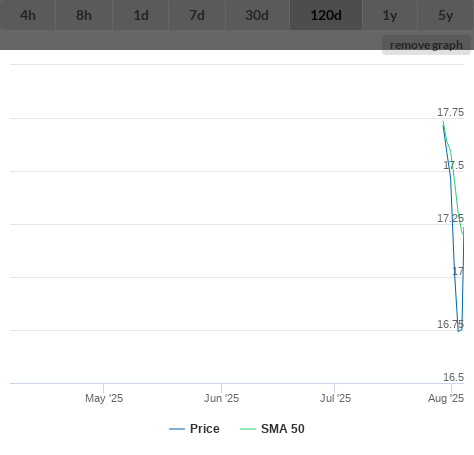Viewport: 474px width, 455px height.
Task: Switch to the 4h time range
Action: (x=28, y=15)
